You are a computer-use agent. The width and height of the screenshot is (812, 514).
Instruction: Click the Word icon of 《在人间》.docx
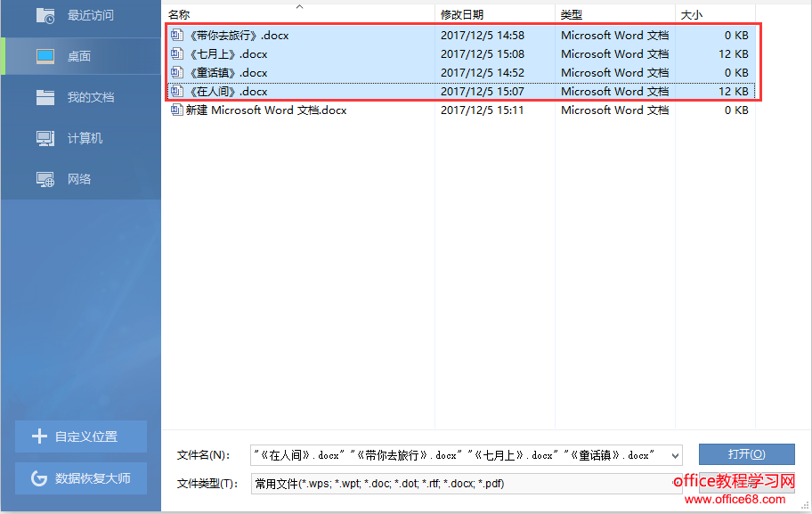click(177, 91)
